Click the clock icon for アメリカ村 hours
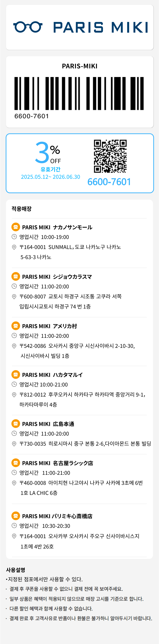Image resolution: width=159 pixels, height=644 pixels. pyautogui.click(x=14, y=335)
